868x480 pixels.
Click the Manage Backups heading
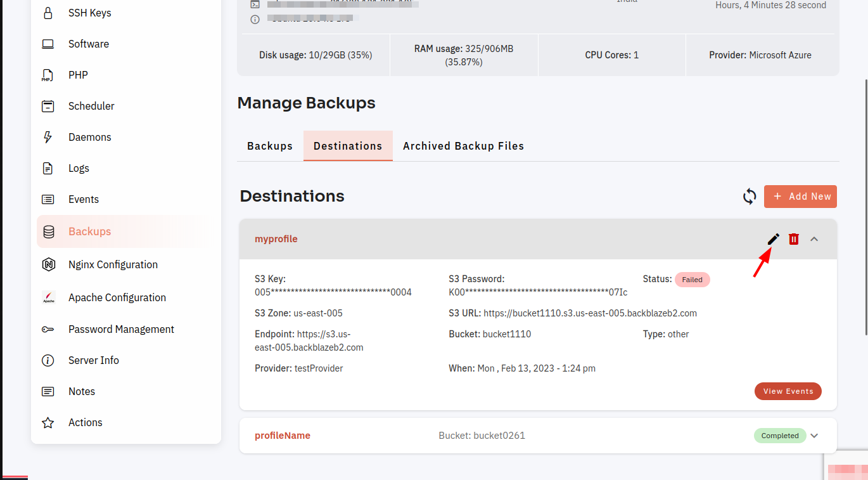[x=307, y=103]
